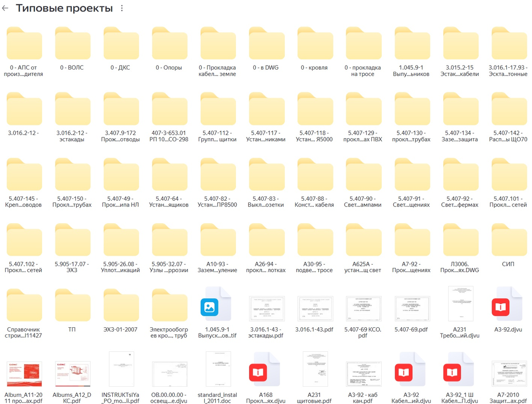Open folder Электрообогрев кро..., труб
This screenshot has width=532, height=404.
point(170,306)
